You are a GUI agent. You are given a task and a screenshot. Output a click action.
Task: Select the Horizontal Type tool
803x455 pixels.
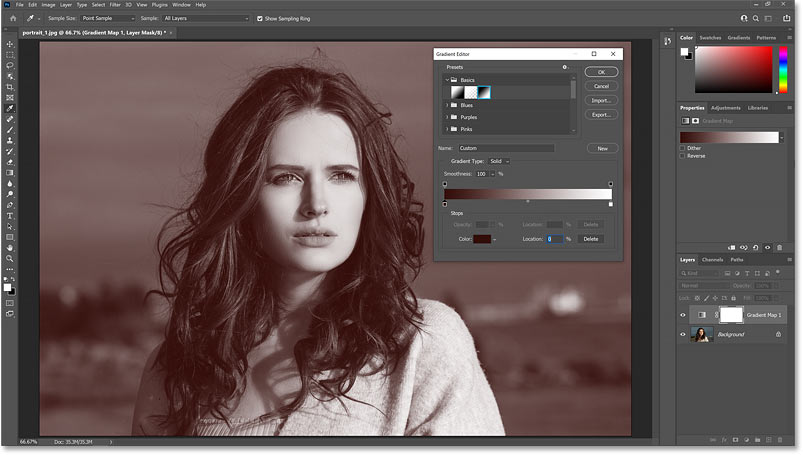(x=10, y=216)
